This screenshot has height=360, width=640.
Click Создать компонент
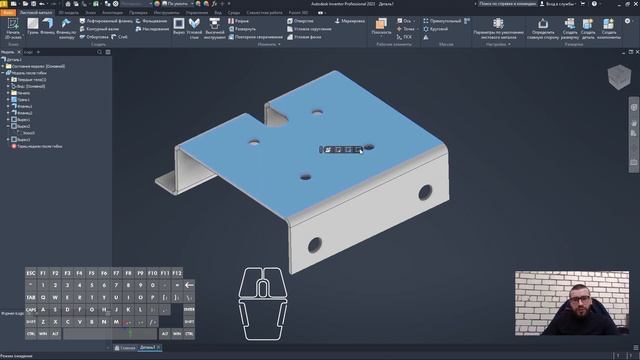pos(609,28)
